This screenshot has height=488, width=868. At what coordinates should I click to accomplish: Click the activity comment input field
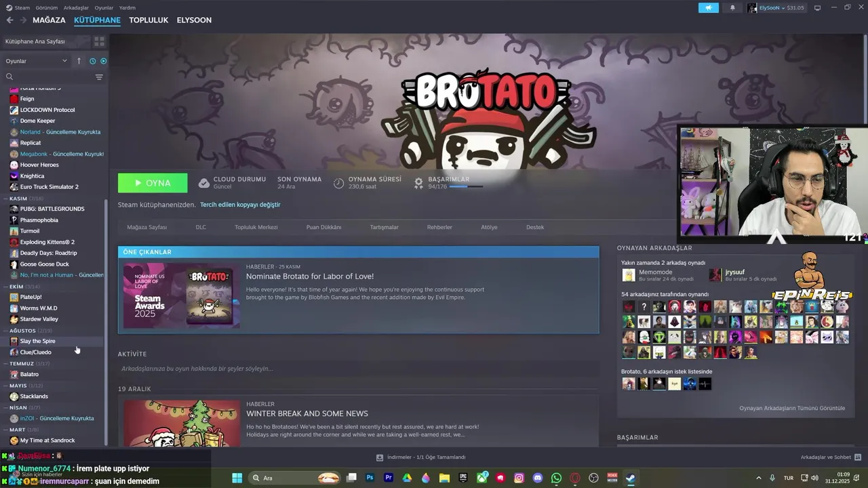pos(358,369)
